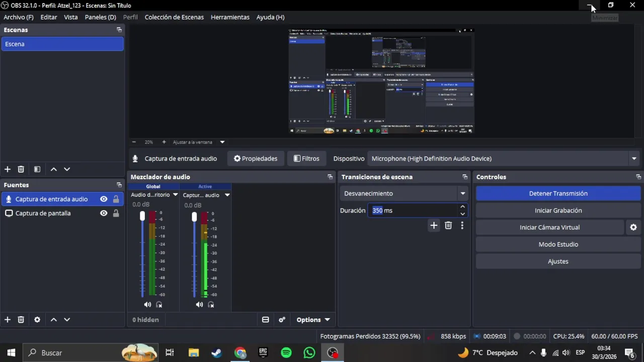Undock the Controles panel
This screenshot has height=362, width=644.
coord(638,177)
